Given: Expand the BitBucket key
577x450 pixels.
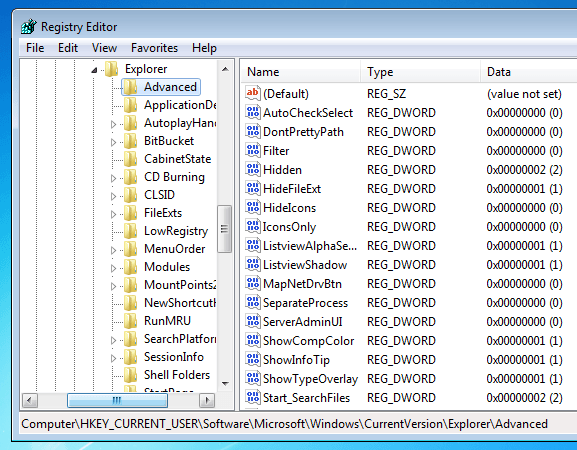Looking at the screenshot, I should (113, 142).
